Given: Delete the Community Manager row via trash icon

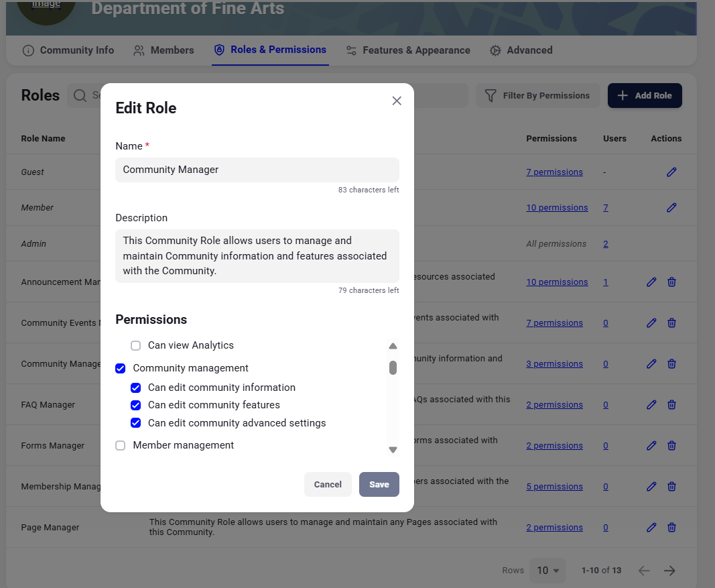Looking at the screenshot, I should click(x=671, y=363).
